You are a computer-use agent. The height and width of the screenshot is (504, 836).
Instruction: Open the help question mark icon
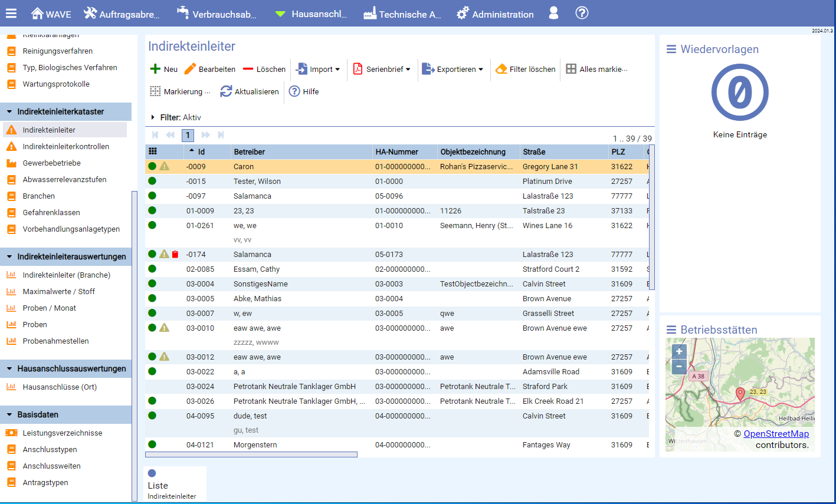point(582,12)
